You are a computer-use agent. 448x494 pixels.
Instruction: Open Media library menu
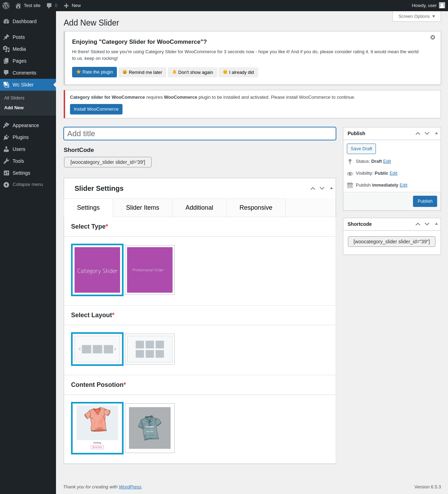click(x=28, y=49)
